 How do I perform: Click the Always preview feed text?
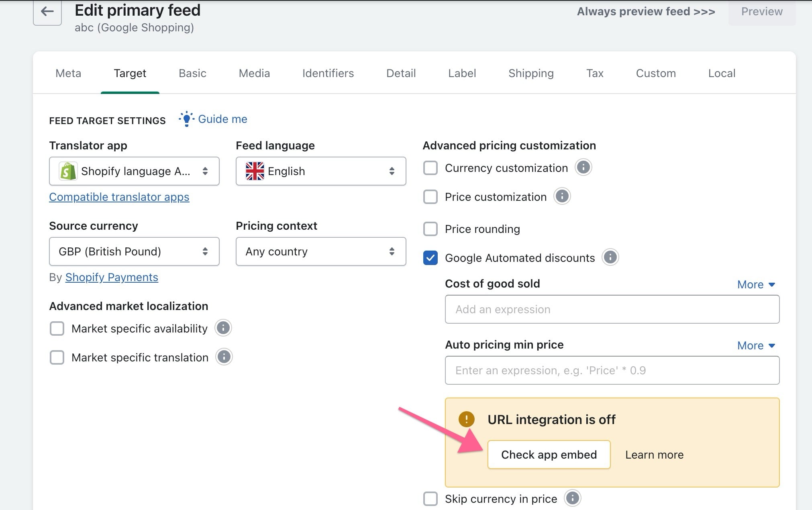pyautogui.click(x=646, y=11)
